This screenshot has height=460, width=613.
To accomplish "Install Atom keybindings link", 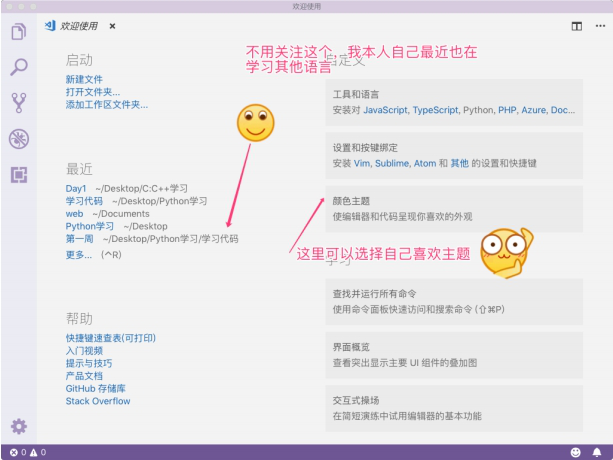I will pyautogui.click(x=425, y=163).
